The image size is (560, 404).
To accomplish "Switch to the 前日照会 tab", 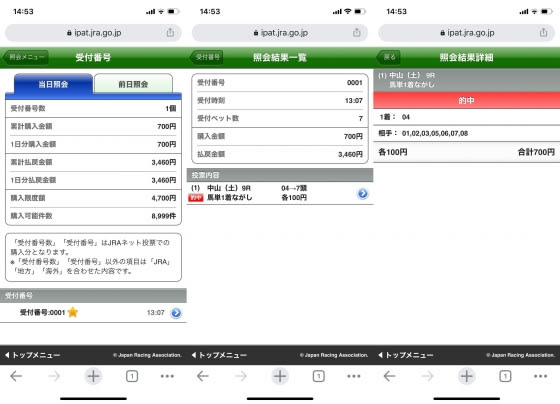I will coord(133,84).
